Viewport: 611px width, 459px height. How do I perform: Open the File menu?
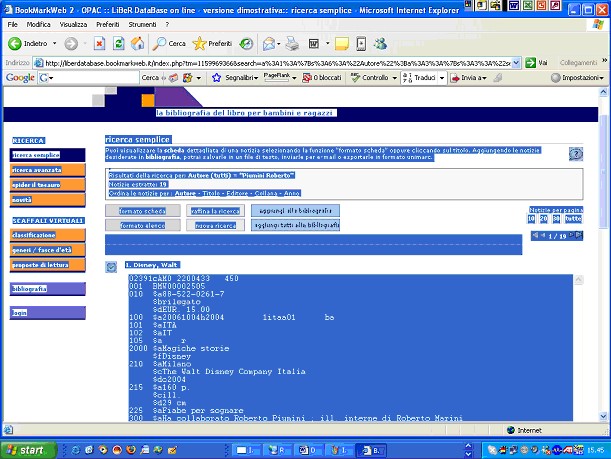12,25
